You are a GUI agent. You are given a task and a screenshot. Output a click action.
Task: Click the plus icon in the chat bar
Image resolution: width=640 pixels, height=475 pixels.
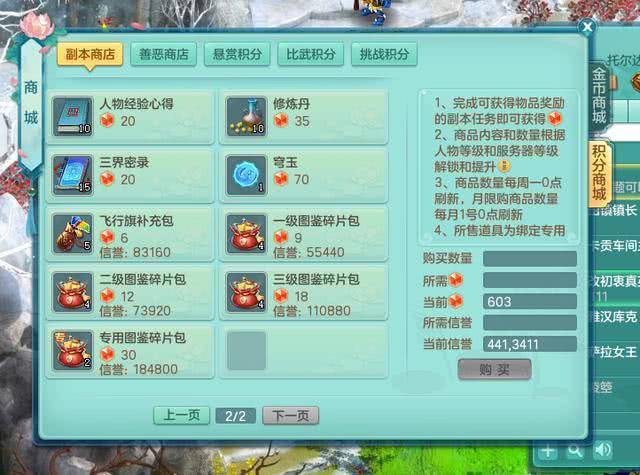click(548, 451)
